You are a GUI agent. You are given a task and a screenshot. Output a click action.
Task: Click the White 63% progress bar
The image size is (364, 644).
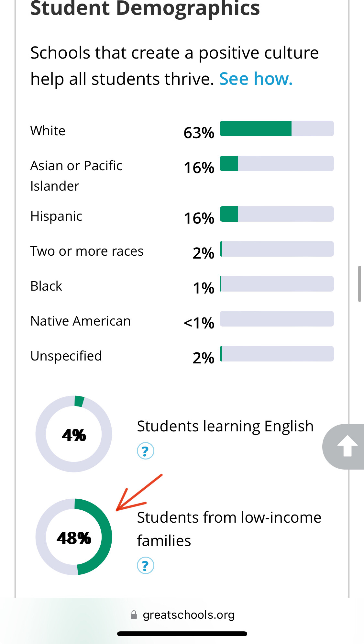click(277, 128)
